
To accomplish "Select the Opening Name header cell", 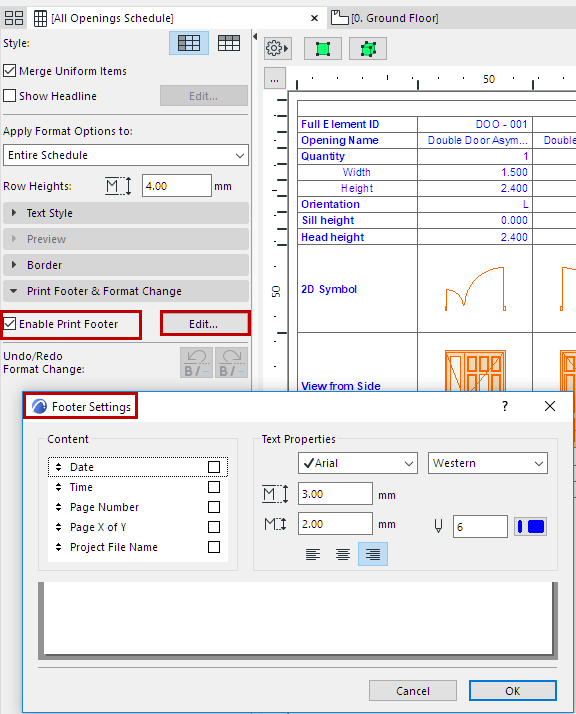I will [x=357, y=140].
